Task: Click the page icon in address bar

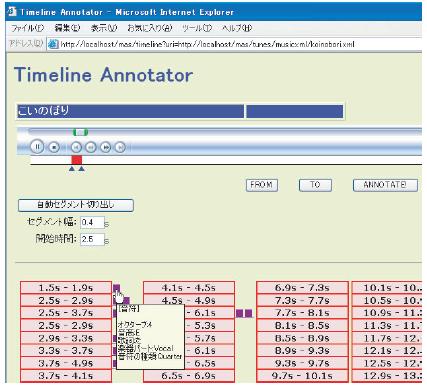Action: pos(53,44)
